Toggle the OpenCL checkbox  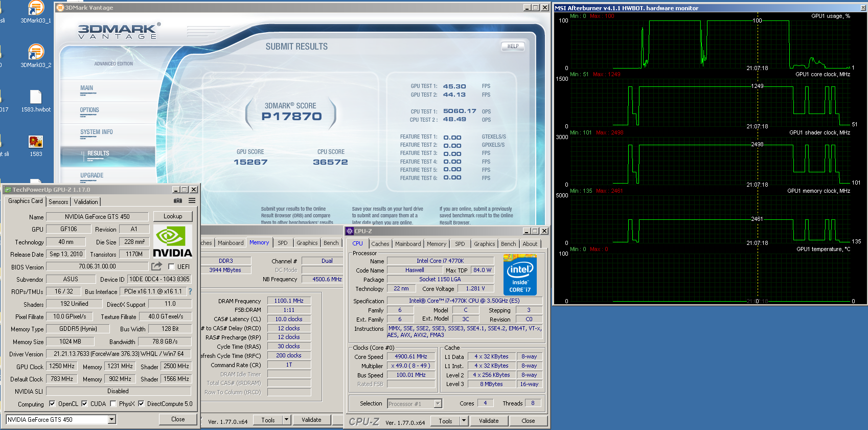tap(52, 404)
